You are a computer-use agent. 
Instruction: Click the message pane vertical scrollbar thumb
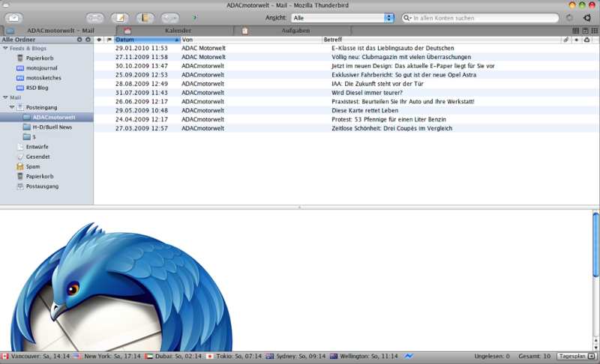point(595,244)
